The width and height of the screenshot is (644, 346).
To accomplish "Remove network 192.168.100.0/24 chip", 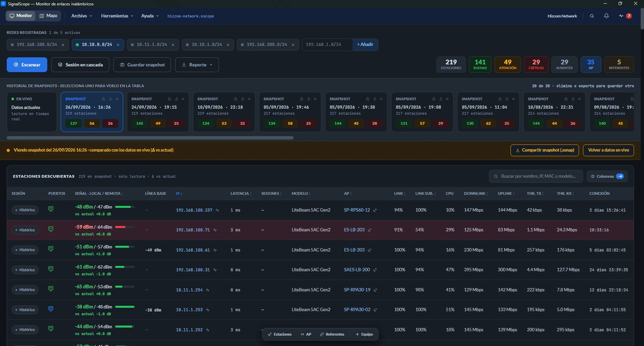I will tap(63, 45).
